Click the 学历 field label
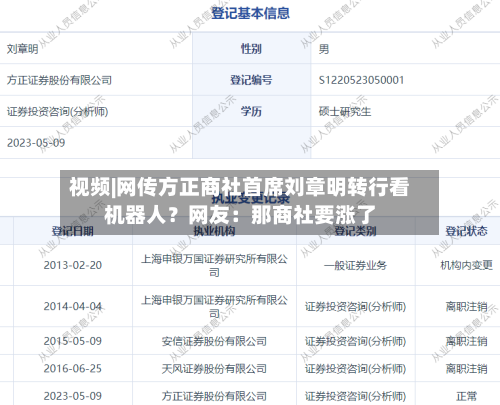This screenshot has height=405, width=500. click(x=251, y=111)
